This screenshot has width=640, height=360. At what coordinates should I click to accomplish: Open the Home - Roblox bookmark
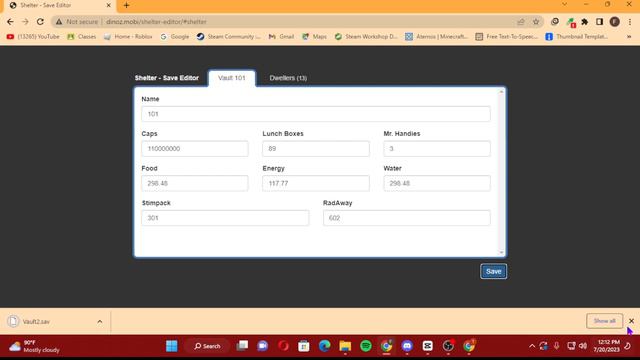coord(129,36)
